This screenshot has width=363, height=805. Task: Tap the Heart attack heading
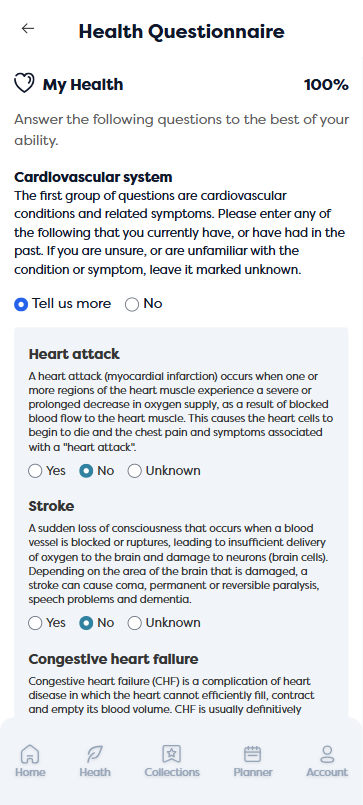(74, 354)
